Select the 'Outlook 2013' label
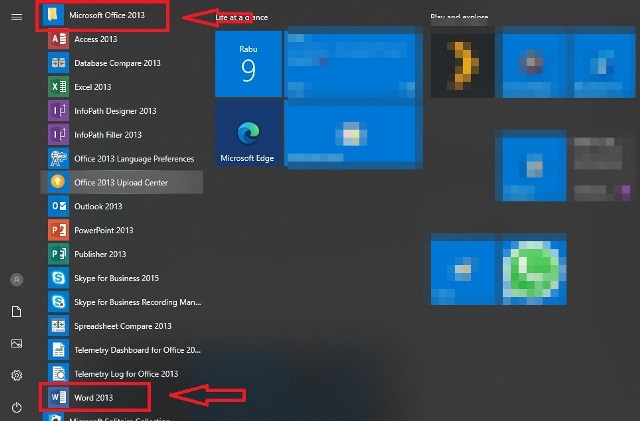640x421 pixels. [98, 206]
